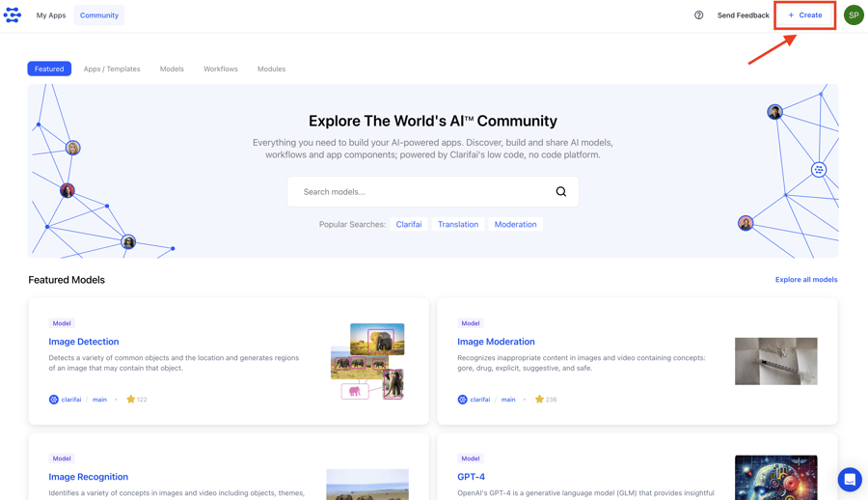868x500 pixels.
Task: Switch to the Workflows tab
Action: (x=220, y=69)
